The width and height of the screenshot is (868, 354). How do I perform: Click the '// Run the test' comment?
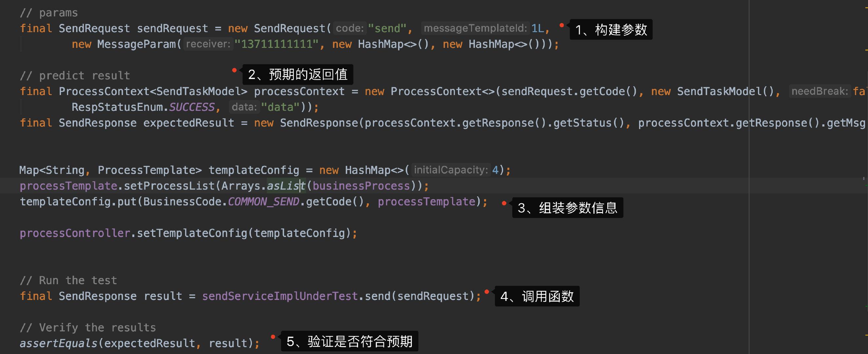point(68,280)
